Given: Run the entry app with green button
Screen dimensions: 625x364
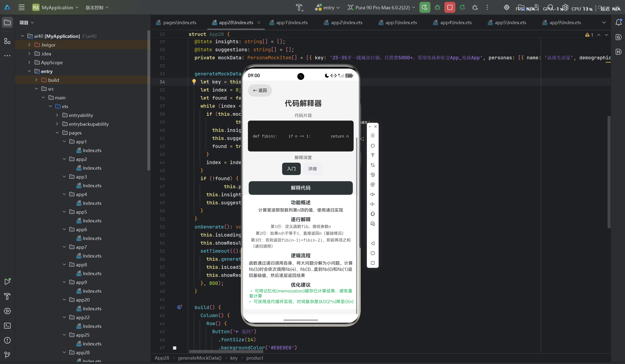Looking at the screenshot, I should coord(425,7).
